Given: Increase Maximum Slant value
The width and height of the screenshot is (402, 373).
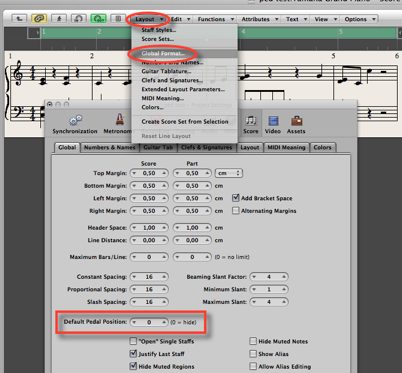Looking at the screenshot, I should pos(284,302).
